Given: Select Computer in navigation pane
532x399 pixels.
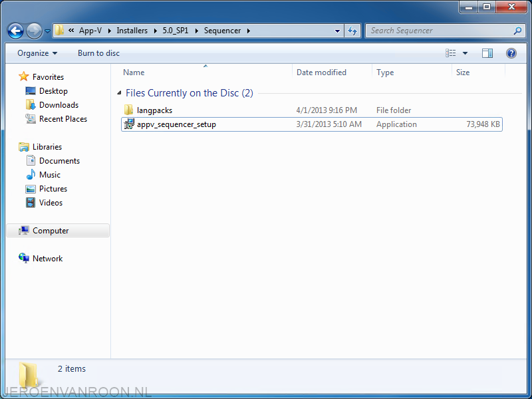Looking at the screenshot, I should point(51,231).
